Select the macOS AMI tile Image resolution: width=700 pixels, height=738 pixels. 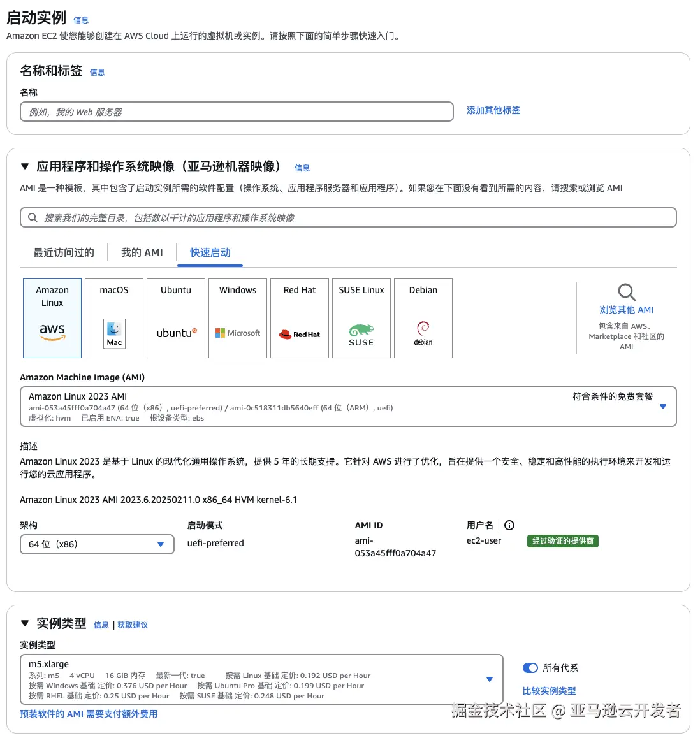114,318
